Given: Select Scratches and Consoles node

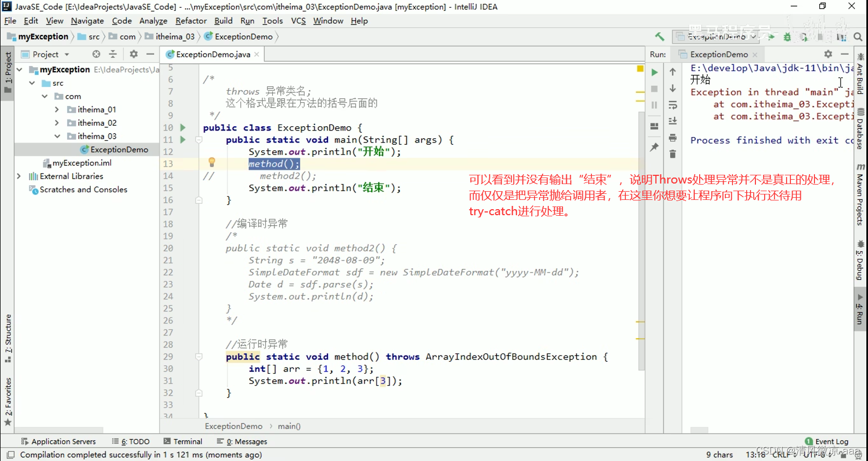Looking at the screenshot, I should tap(78, 190).
